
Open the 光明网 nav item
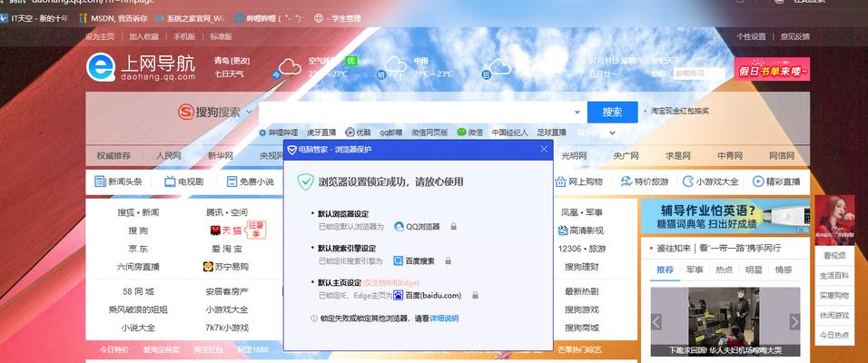tap(574, 155)
